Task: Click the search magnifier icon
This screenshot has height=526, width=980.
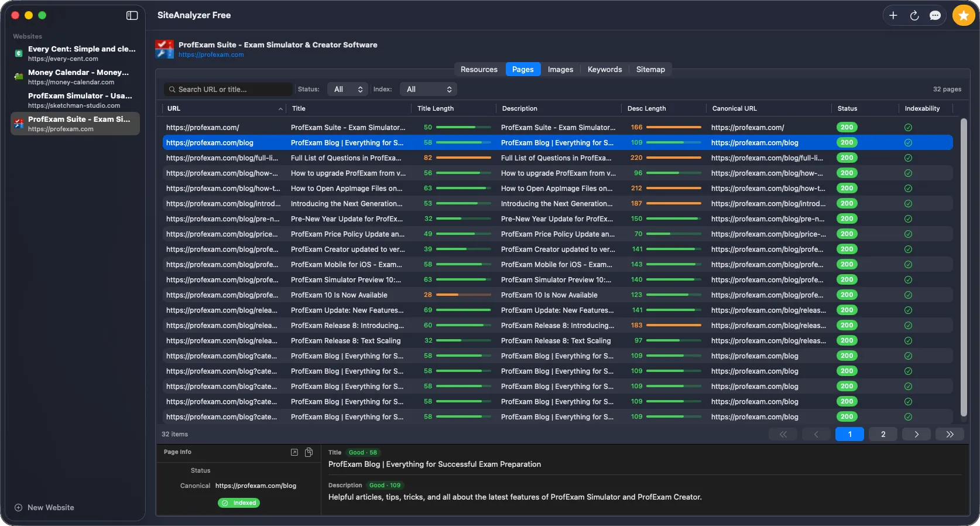Action: [x=172, y=90]
